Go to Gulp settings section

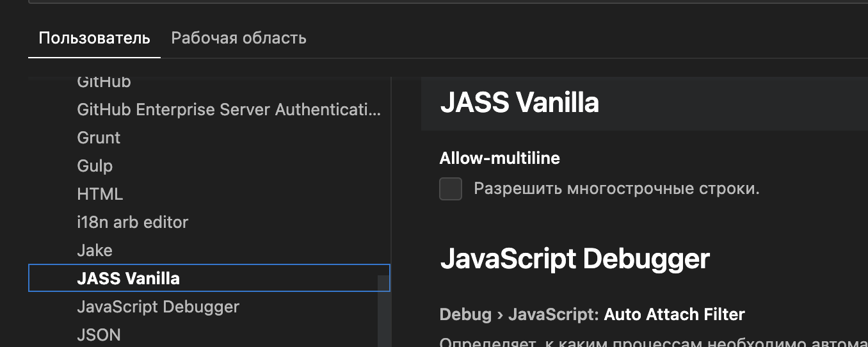(95, 166)
